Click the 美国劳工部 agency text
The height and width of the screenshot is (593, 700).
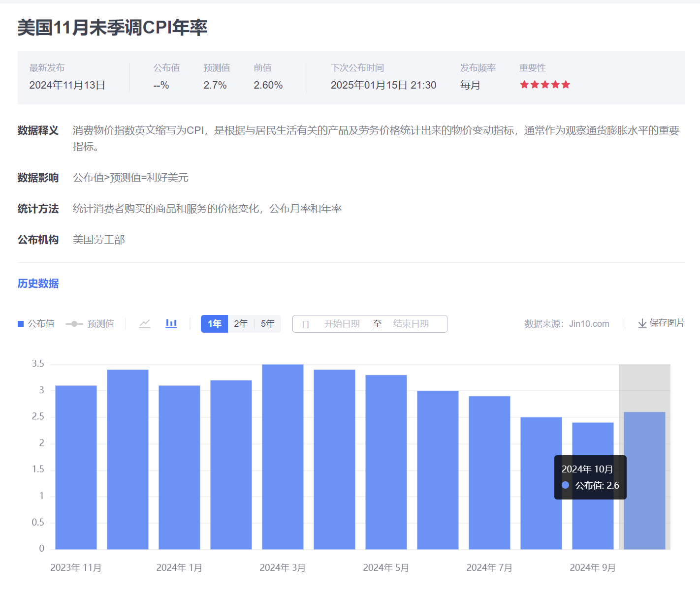coord(99,240)
